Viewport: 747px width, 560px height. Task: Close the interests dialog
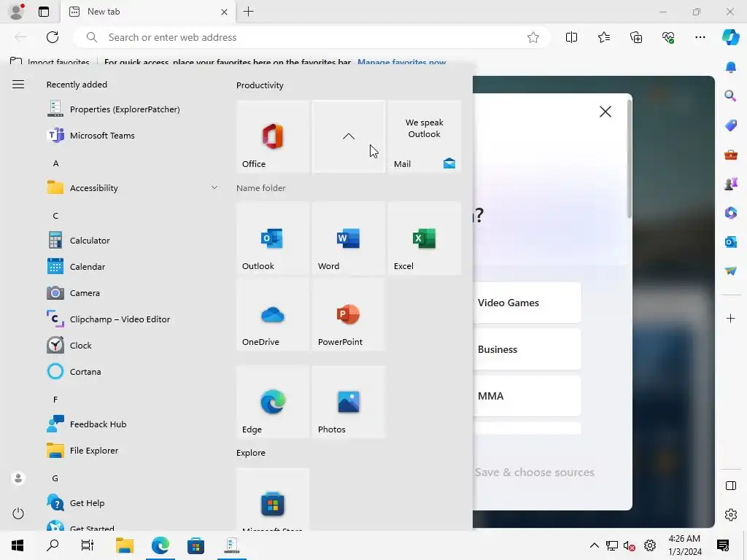point(605,112)
